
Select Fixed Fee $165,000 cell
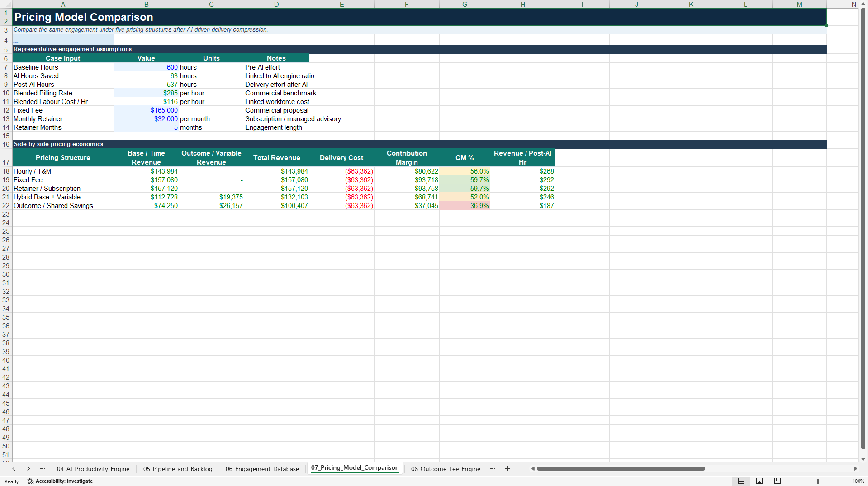(146, 110)
